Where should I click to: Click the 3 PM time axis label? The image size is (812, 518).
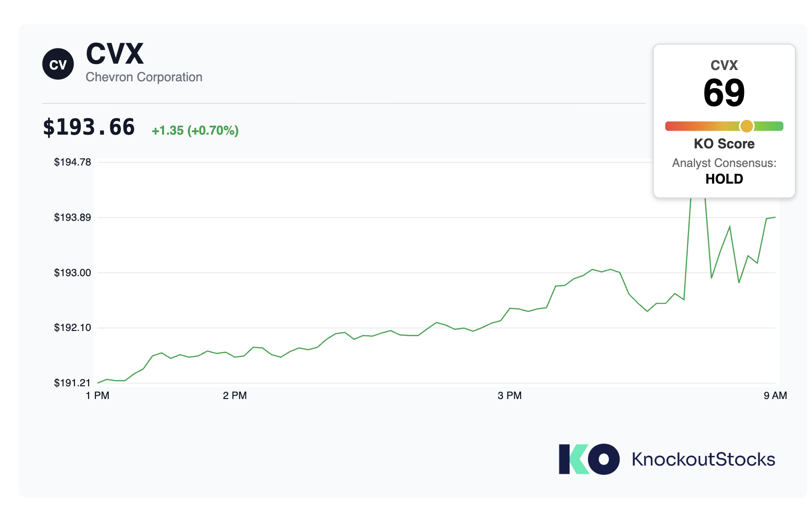click(509, 396)
